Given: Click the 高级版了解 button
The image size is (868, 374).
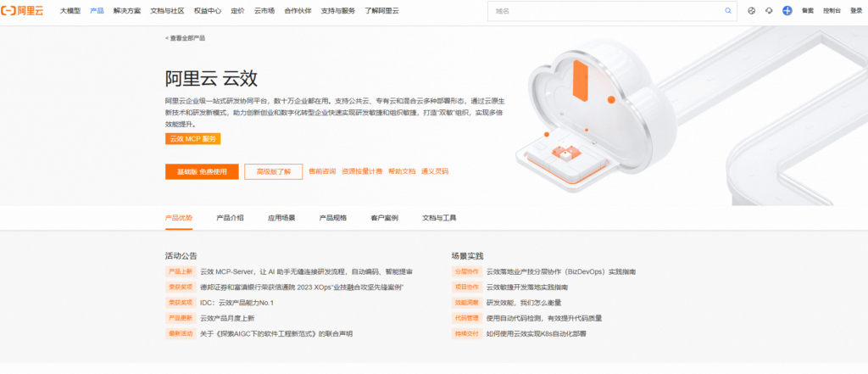Looking at the screenshot, I should pyautogui.click(x=273, y=171).
